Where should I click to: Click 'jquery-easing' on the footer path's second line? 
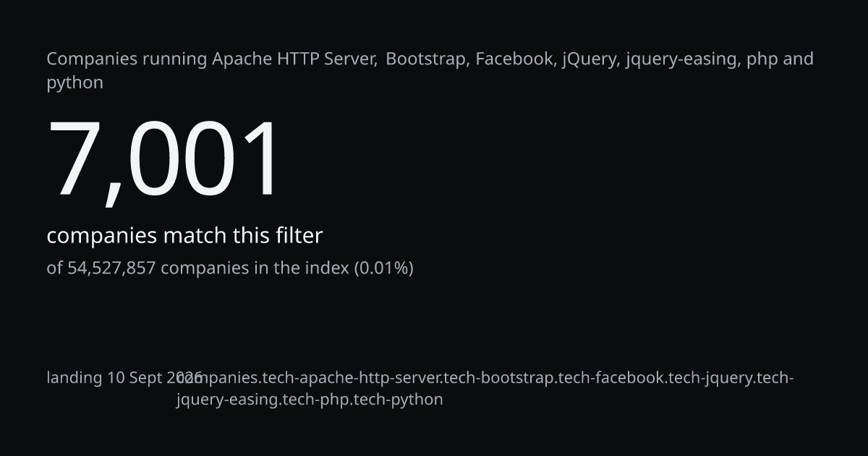point(227,400)
